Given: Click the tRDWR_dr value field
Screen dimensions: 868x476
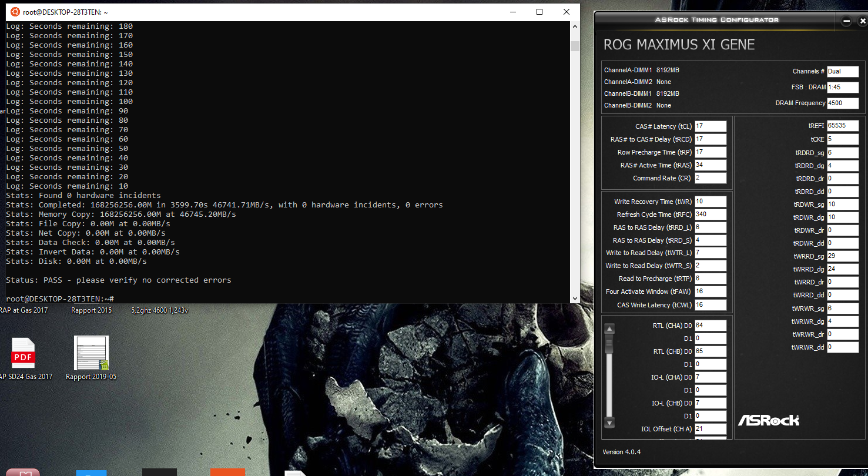Looking at the screenshot, I should click(x=843, y=230).
